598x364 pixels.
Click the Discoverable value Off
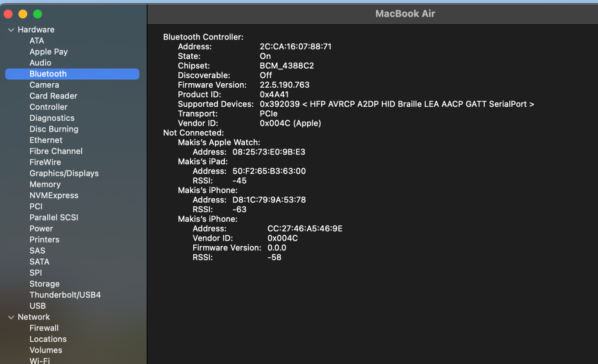pyautogui.click(x=266, y=75)
